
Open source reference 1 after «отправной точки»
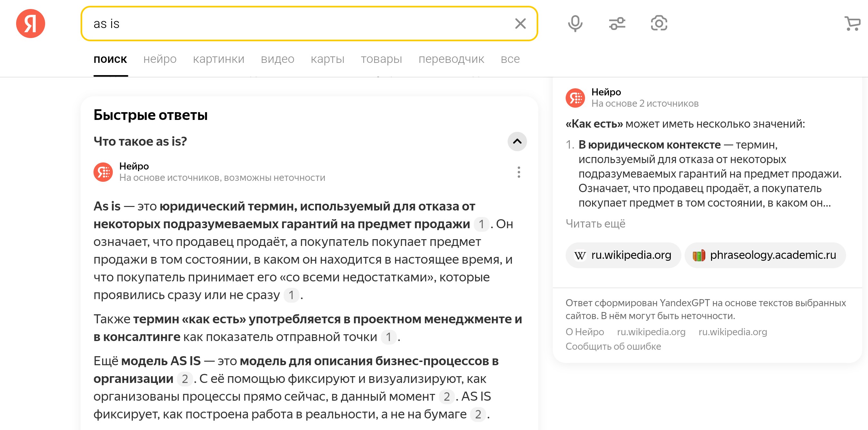coord(388,337)
